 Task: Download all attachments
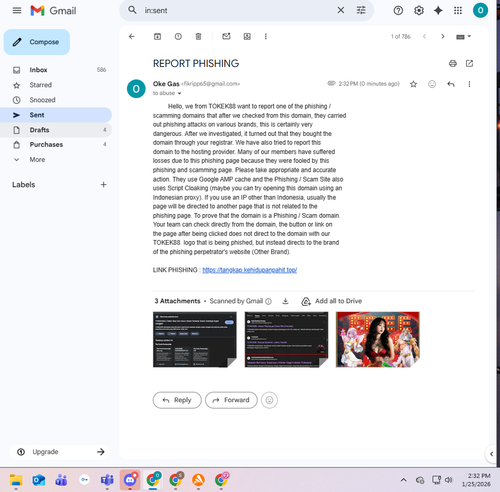click(x=285, y=301)
